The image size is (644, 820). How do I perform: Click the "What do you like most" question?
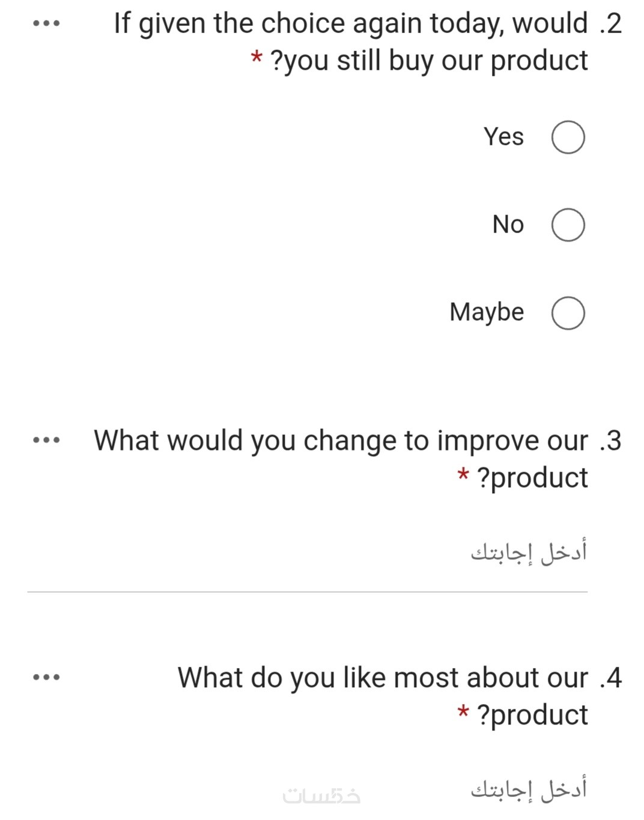pyautogui.click(x=382, y=678)
